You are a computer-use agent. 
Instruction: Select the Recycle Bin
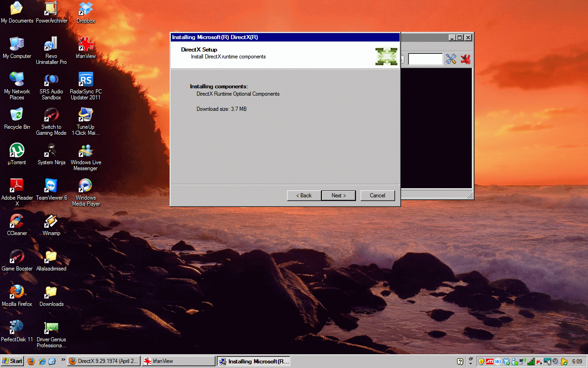(17, 119)
